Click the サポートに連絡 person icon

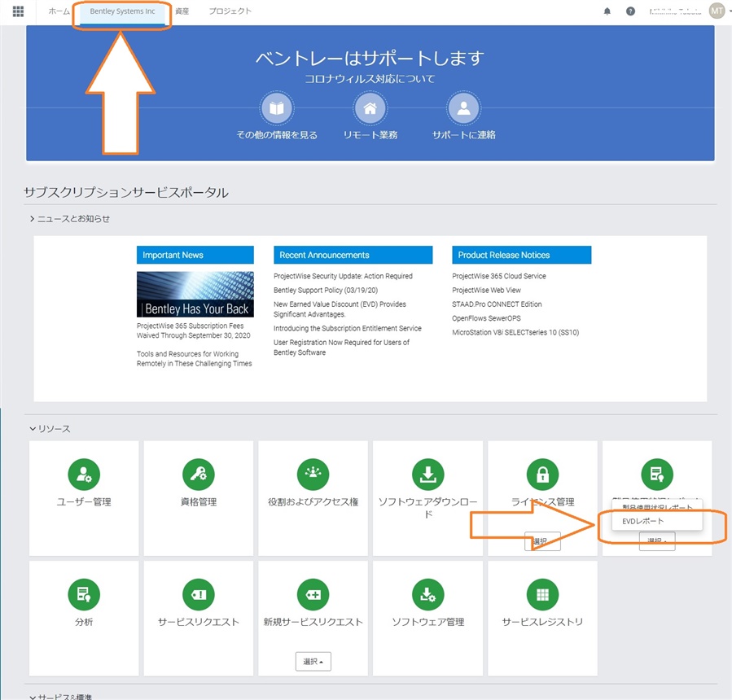[463, 108]
